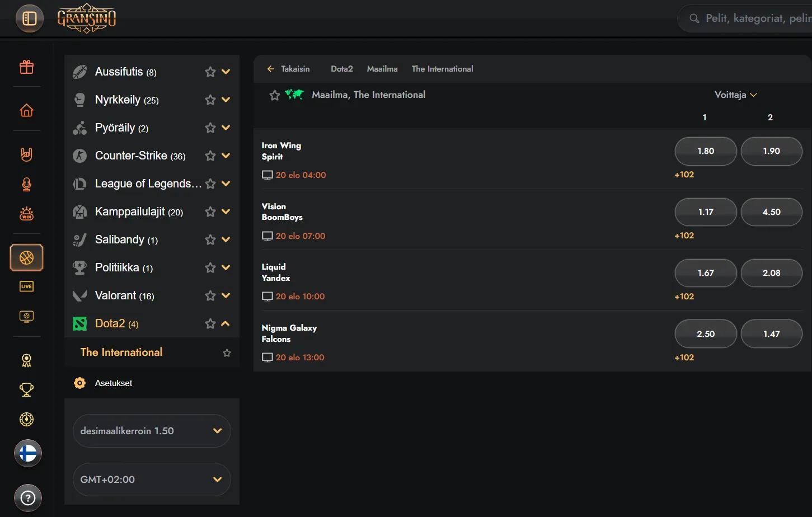Favorite Aussifutis with its star
The image size is (812, 517).
point(210,72)
